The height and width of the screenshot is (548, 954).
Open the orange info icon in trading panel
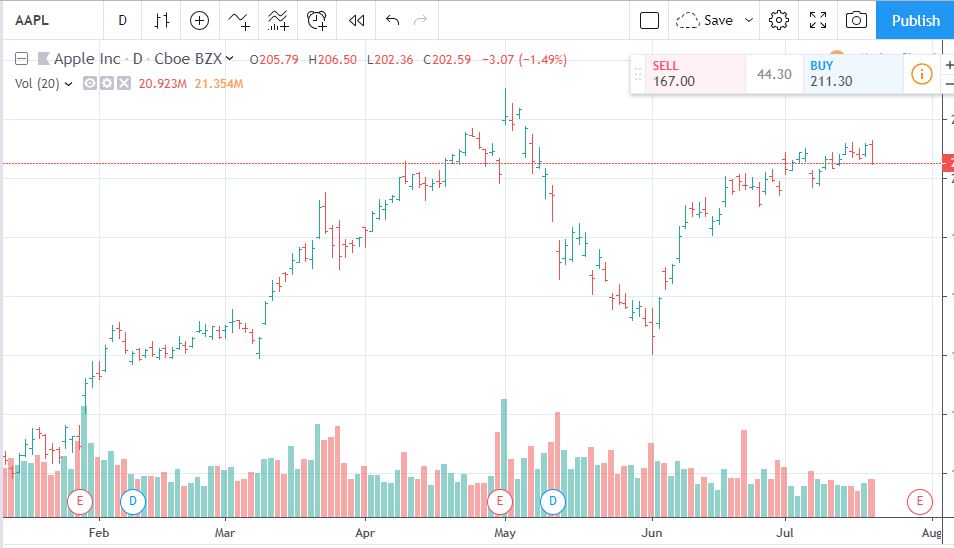[x=921, y=74]
